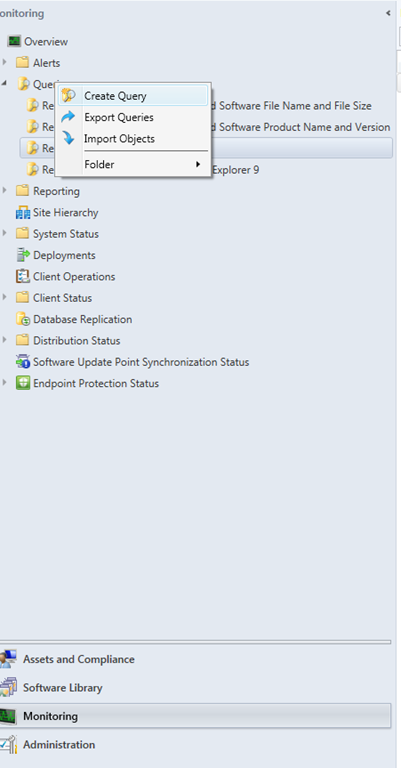Click the Endpoint Protection Status shield icon

point(23,383)
